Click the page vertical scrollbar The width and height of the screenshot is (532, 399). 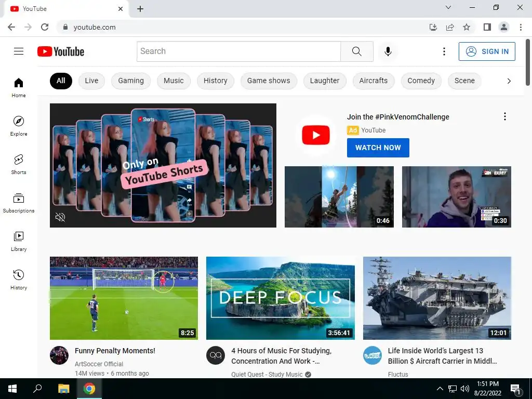[528, 63]
